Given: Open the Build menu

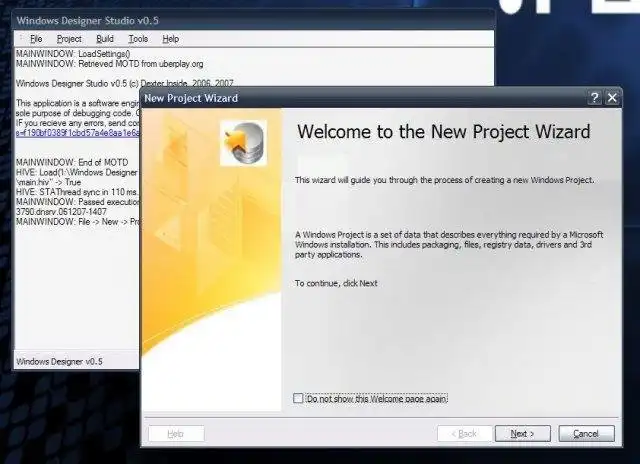Looking at the screenshot, I should (105, 39).
